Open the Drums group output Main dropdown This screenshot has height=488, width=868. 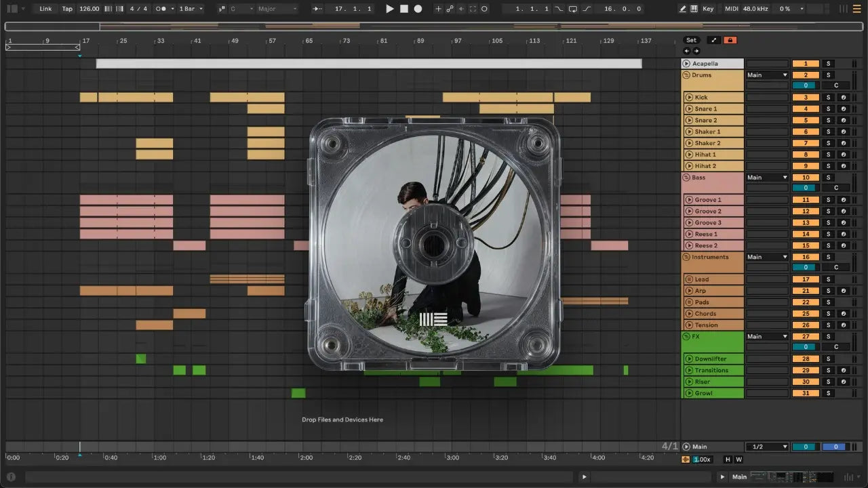767,75
